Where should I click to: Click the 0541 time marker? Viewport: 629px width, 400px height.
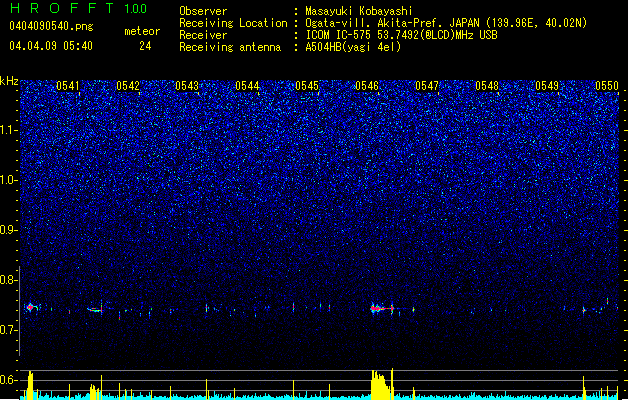68,86
